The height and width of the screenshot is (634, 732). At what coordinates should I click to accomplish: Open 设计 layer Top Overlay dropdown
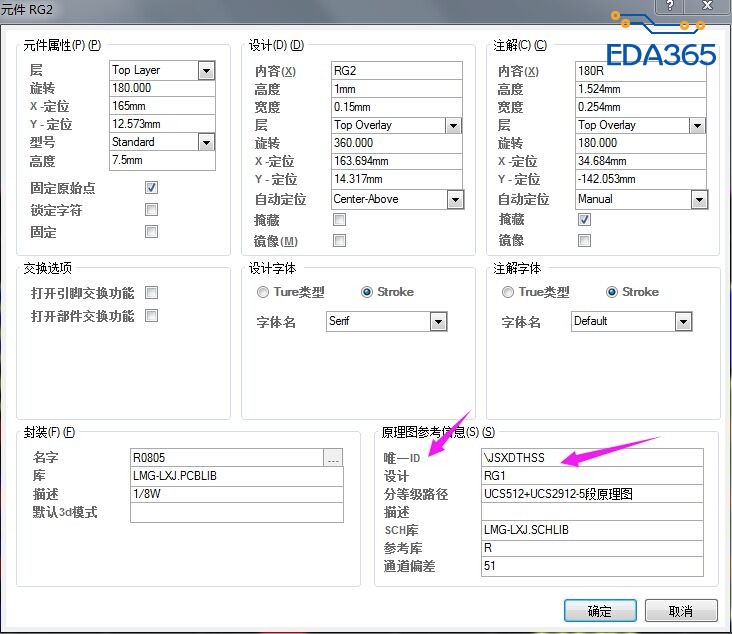click(453, 126)
